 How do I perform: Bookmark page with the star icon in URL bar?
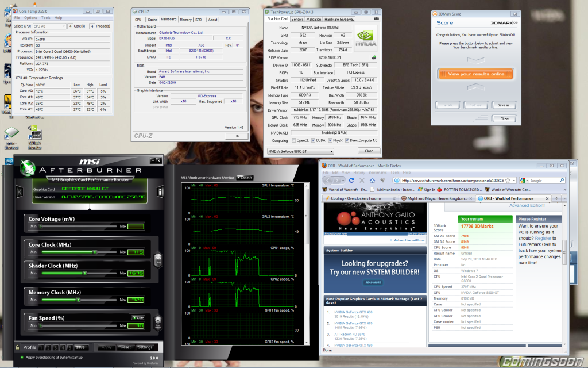pos(508,180)
